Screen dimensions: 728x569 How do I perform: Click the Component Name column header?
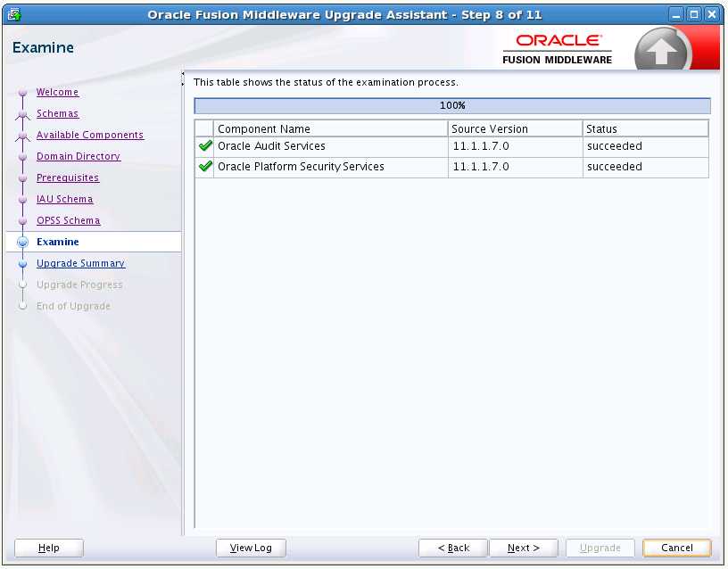pos(331,128)
